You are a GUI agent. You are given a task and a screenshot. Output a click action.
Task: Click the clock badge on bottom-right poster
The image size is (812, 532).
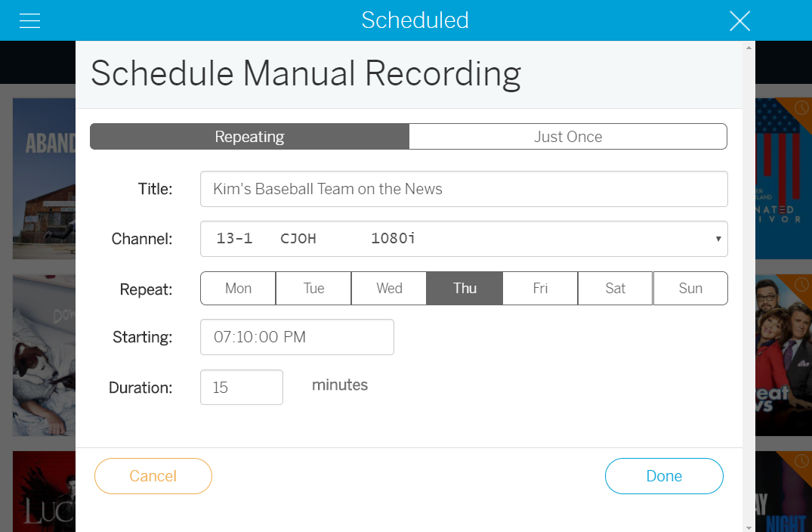tap(799, 462)
